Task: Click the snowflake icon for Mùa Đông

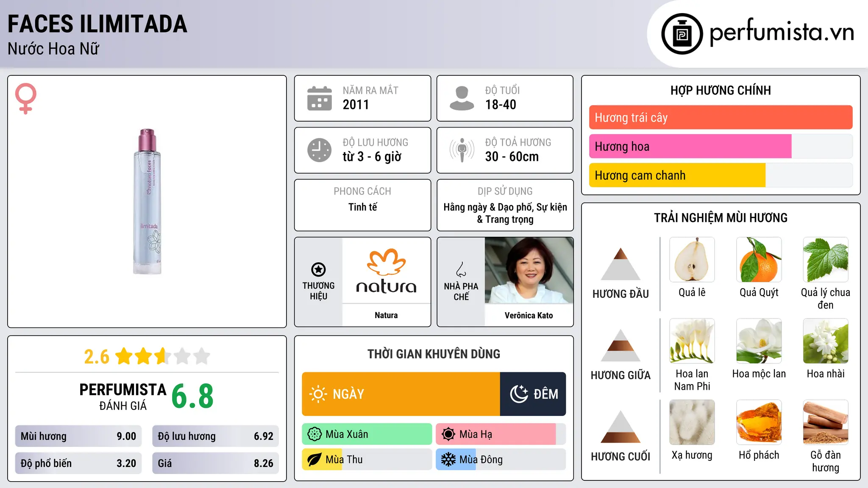Action: [448, 460]
